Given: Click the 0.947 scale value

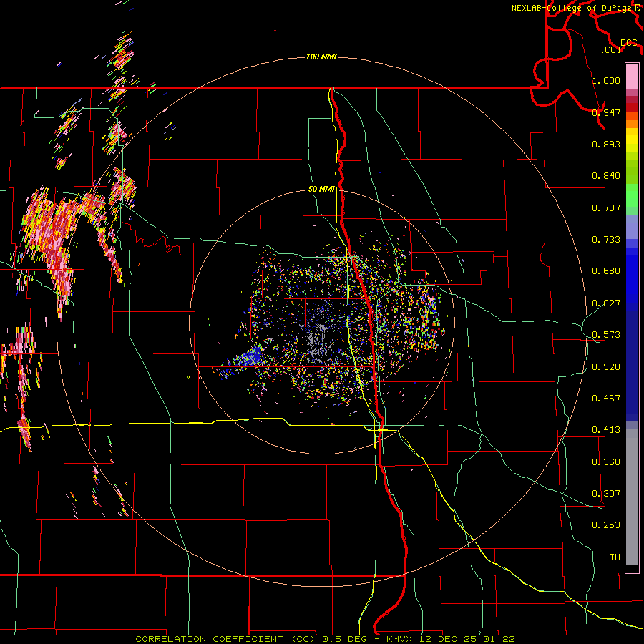Looking at the screenshot, I should [606, 112].
